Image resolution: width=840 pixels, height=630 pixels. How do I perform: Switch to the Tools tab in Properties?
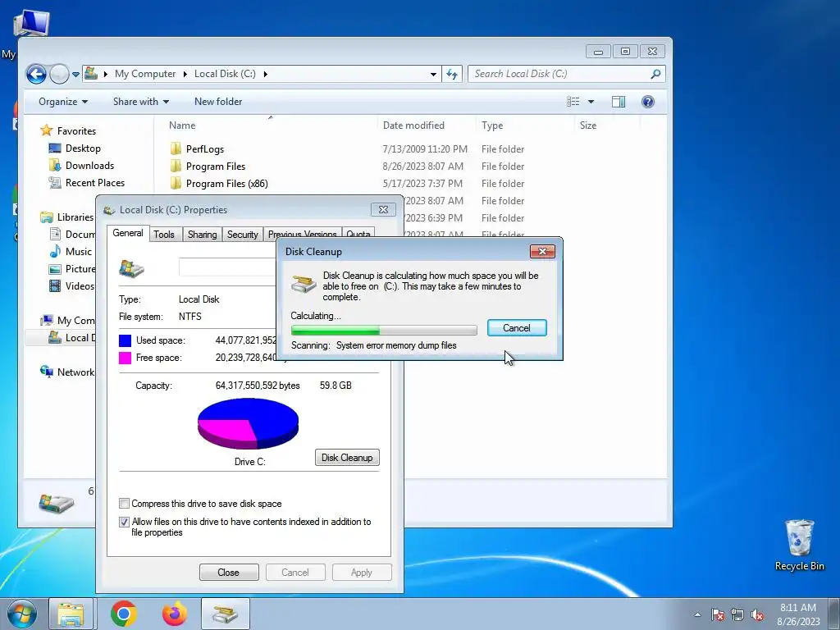coord(164,234)
